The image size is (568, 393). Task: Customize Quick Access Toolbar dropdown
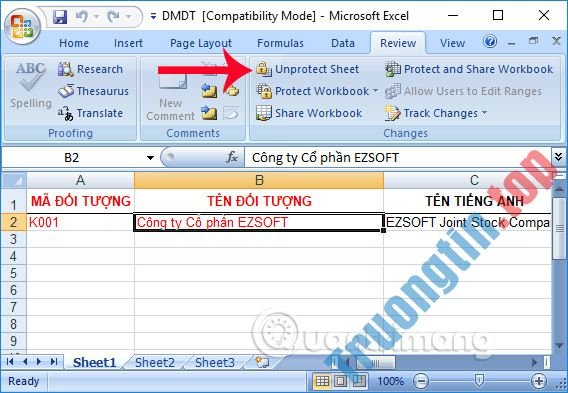153,17
